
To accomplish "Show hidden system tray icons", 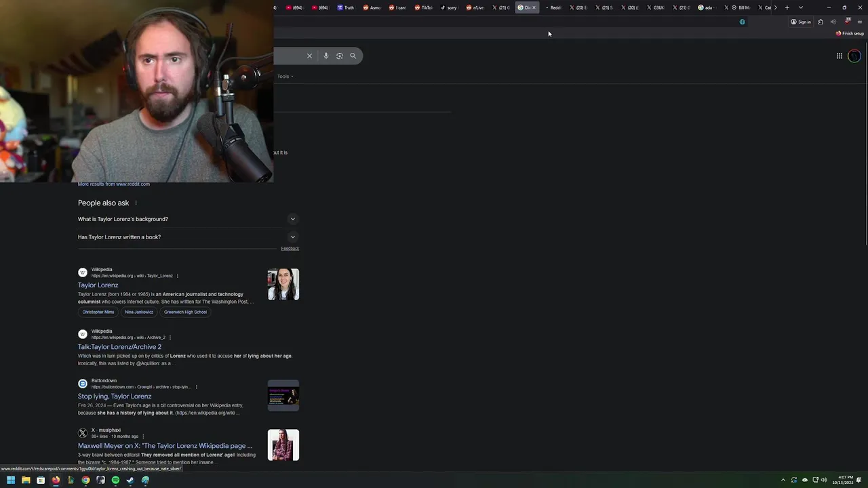I will coord(783,480).
